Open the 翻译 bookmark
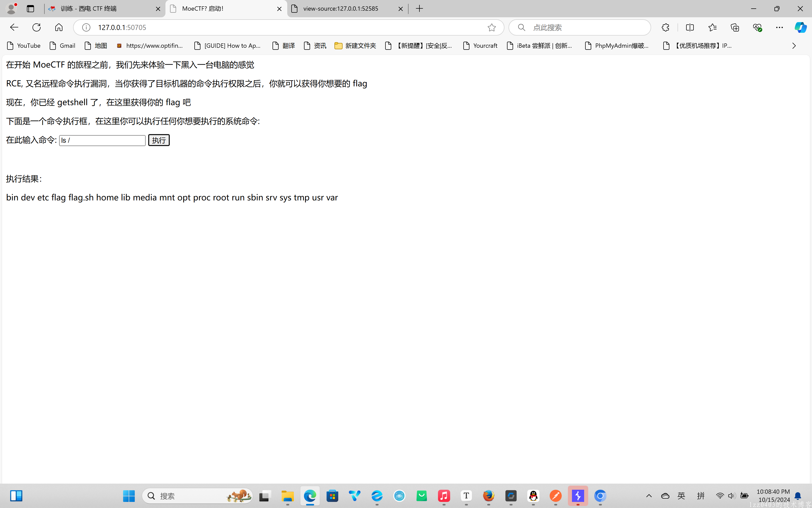Image resolution: width=812 pixels, height=508 pixels. tap(283, 45)
